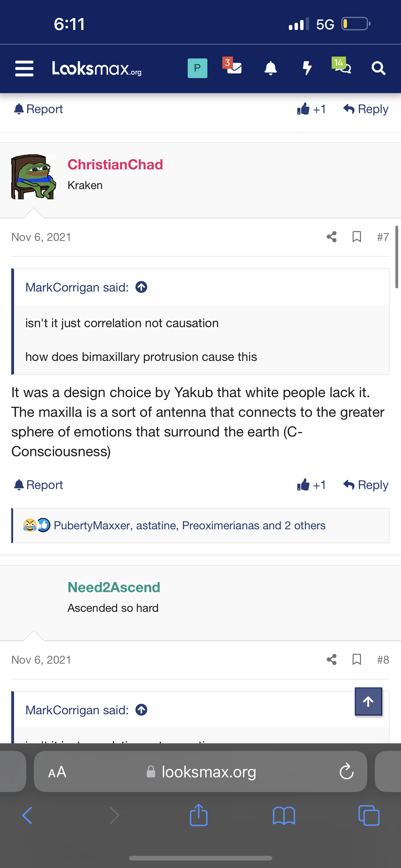Jump to MarkCorrigan's quoted post from post #8
Screen dimensions: 401x868
141,710
